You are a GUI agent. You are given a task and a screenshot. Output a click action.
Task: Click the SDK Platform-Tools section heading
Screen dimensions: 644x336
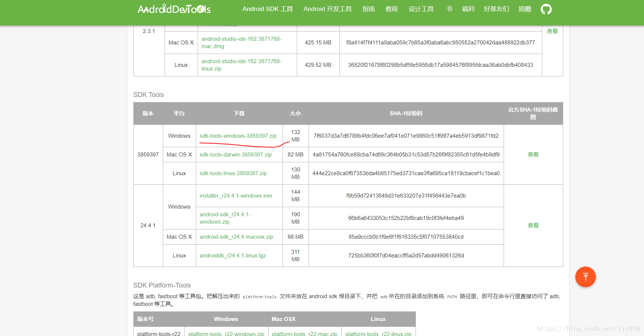pyautogui.click(x=162, y=285)
